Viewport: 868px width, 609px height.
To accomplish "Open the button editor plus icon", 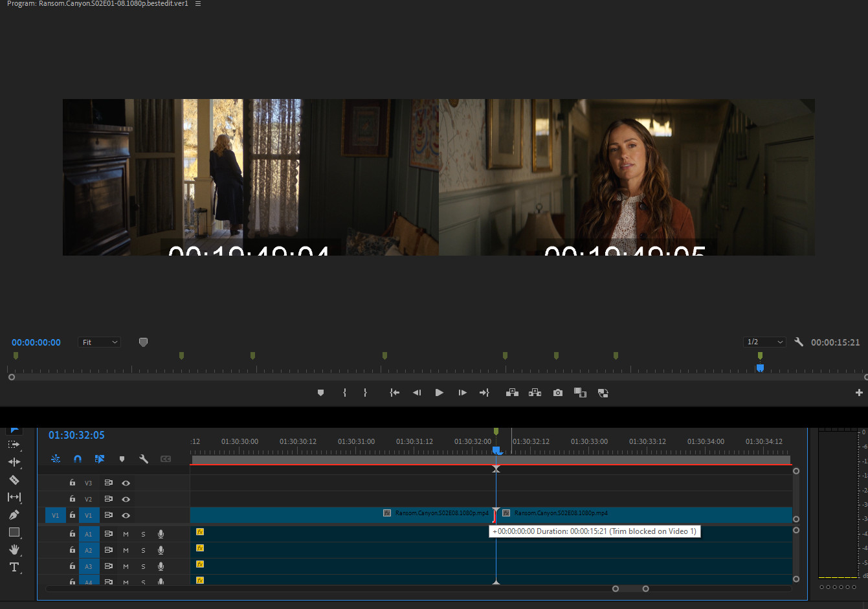I will 859,393.
